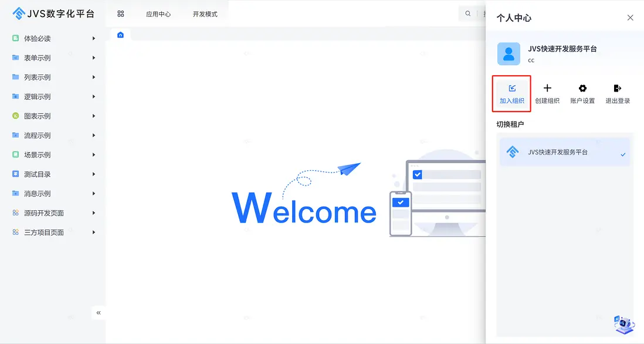This screenshot has height=344, width=644.
Task: Click the 体验必读 sidebar icon
Action: tap(16, 38)
